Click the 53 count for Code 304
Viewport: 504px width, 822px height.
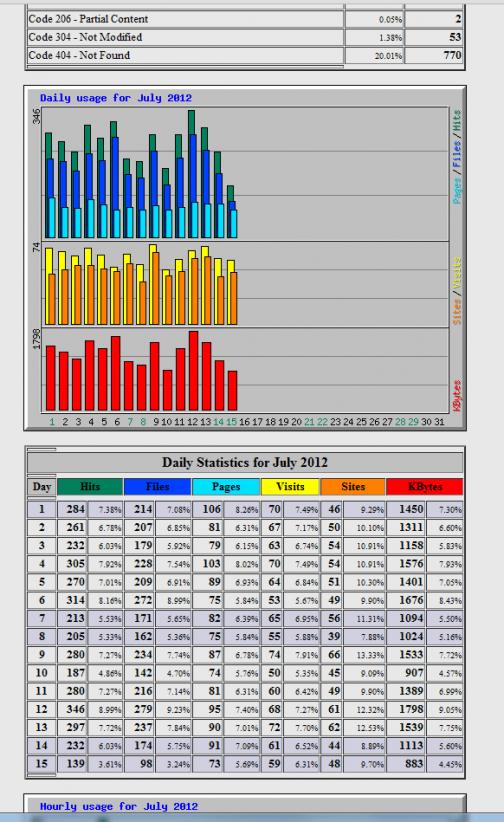[x=455, y=37]
